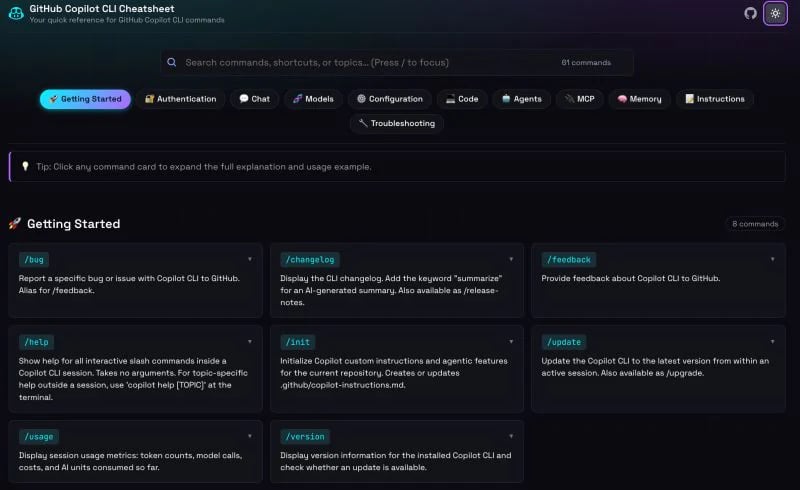The height and width of the screenshot is (490, 800).
Task: Select the Models tab
Action: (313, 99)
